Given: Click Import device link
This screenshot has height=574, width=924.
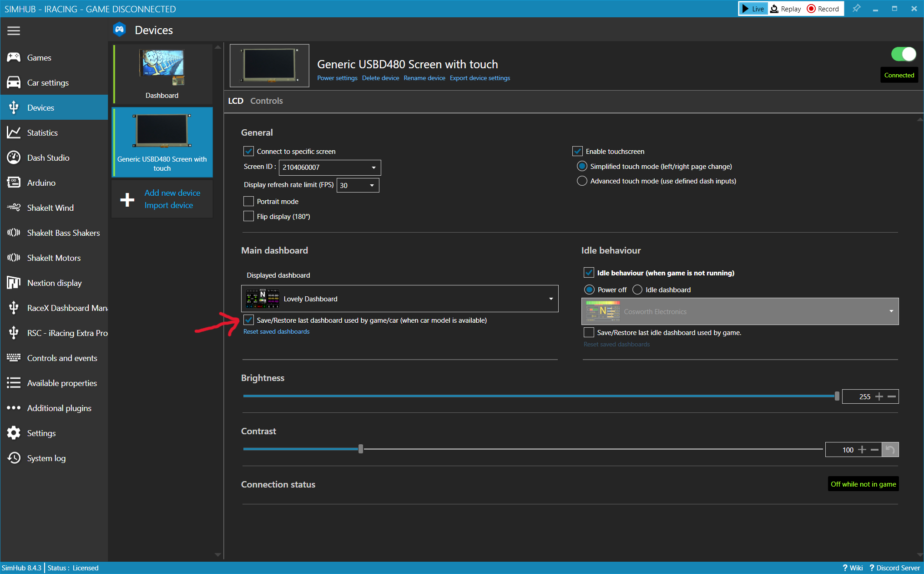Looking at the screenshot, I should pos(169,205).
